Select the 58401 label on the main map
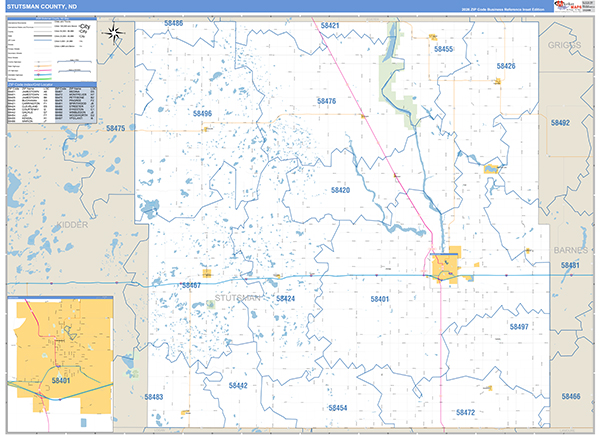The width and height of the screenshot is (600, 435). (x=380, y=299)
